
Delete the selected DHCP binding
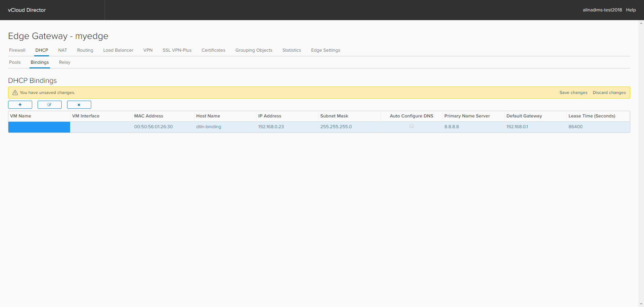[79, 105]
